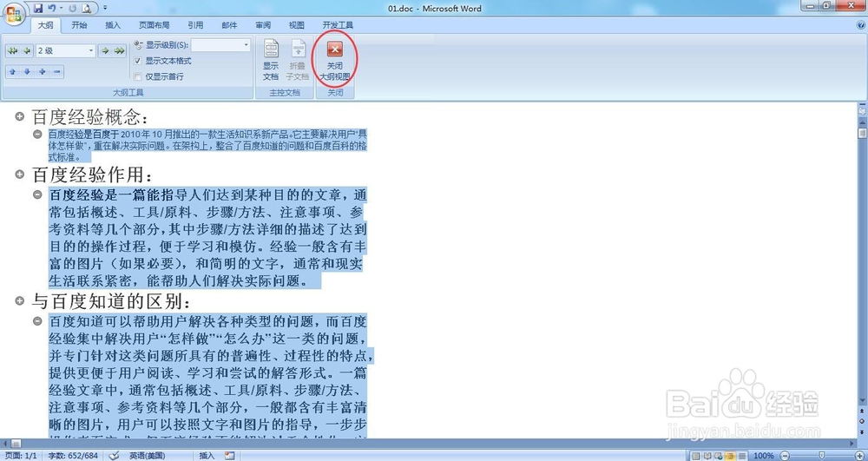Move selected outline item down

(x=27, y=71)
